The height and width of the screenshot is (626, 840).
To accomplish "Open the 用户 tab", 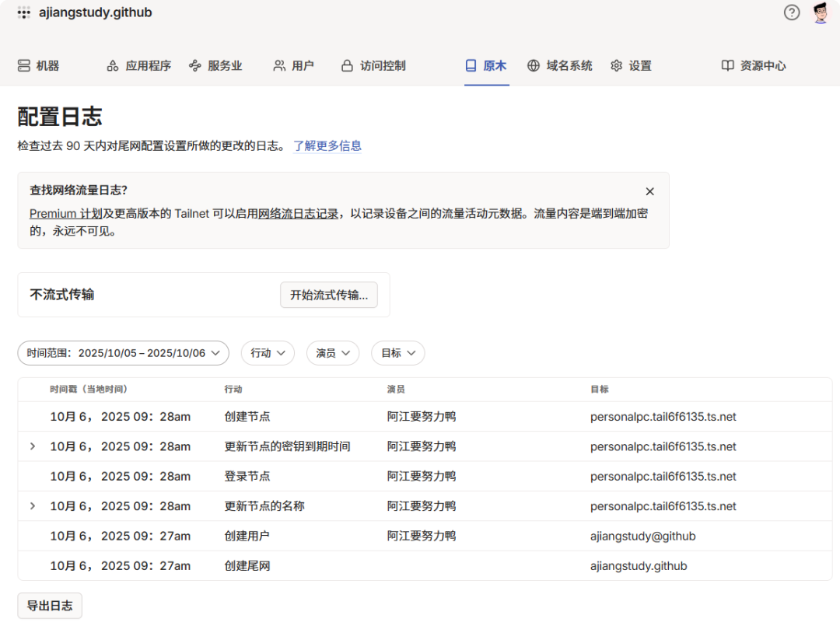I will click(293, 66).
